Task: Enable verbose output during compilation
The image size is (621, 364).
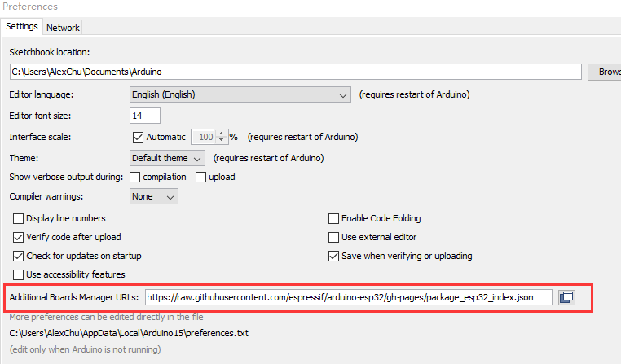Action: coord(134,177)
